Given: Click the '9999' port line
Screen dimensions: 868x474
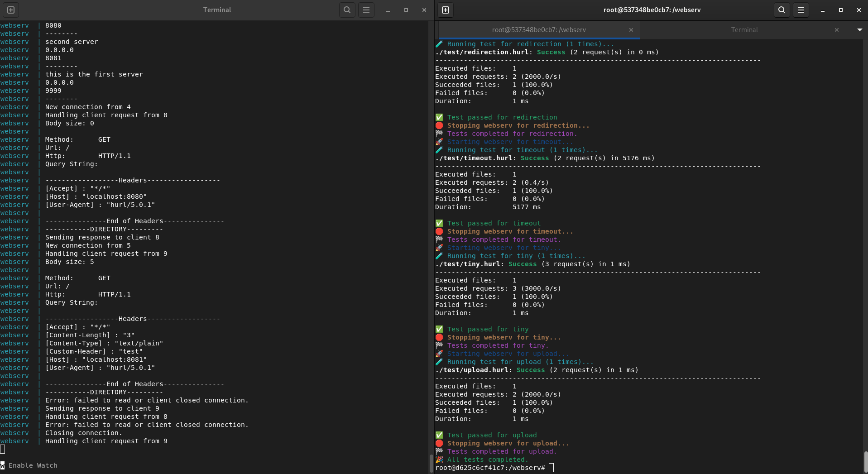Looking at the screenshot, I should point(53,91).
